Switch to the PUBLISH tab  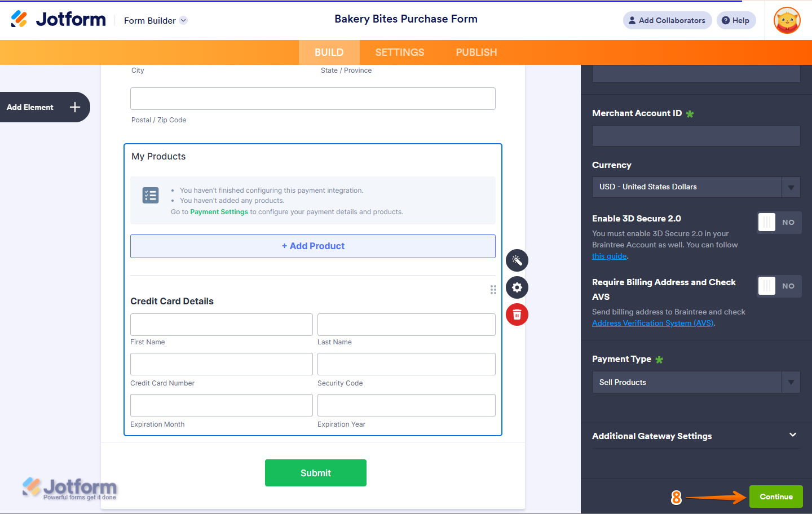click(476, 52)
